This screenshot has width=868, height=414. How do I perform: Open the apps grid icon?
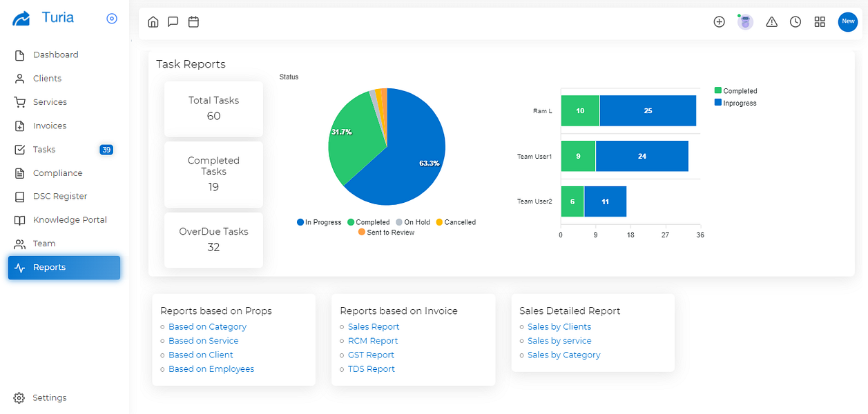820,22
